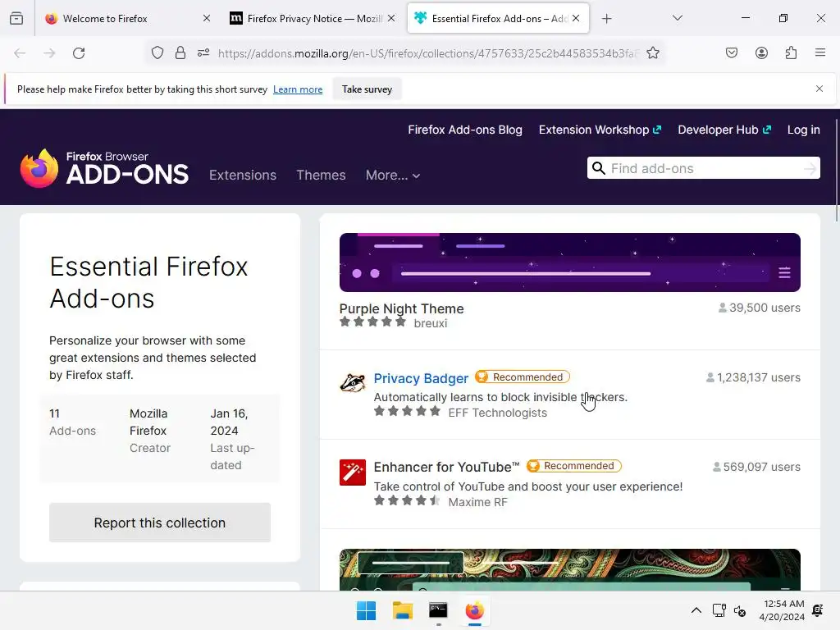840x630 pixels.
Task: Open the tracking protection shield icon
Action: click(x=157, y=53)
